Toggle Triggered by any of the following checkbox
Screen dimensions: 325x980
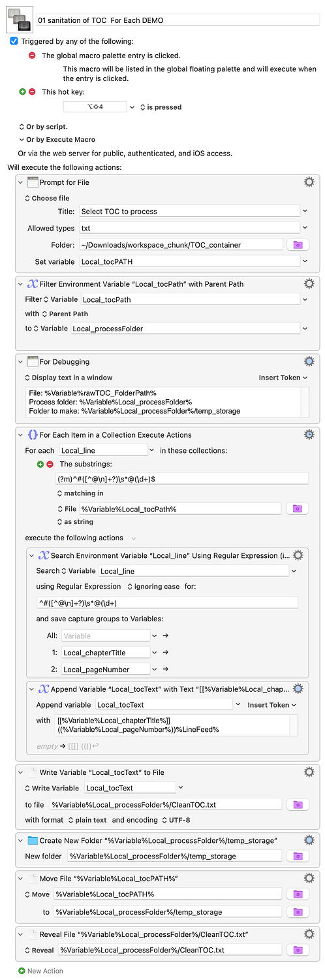click(14, 41)
